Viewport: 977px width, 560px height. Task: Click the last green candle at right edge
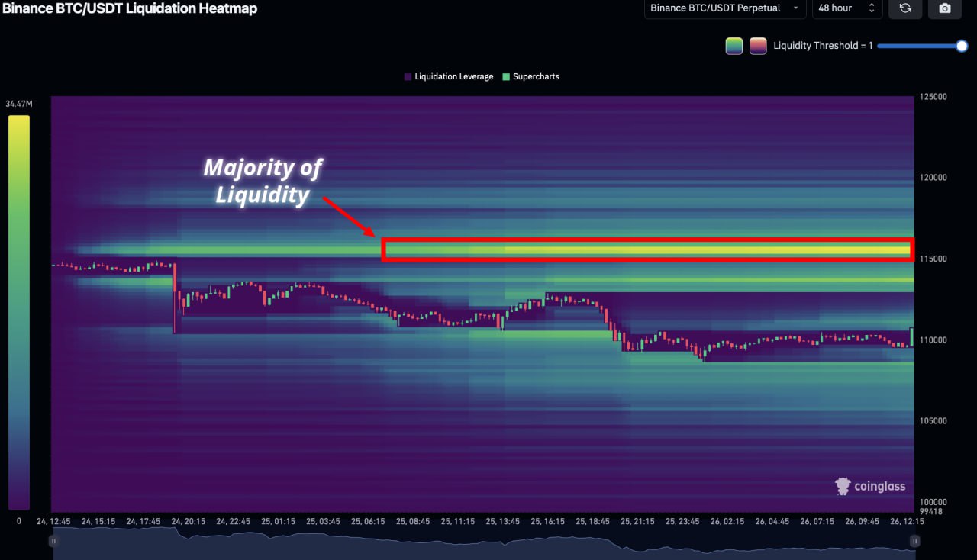coord(911,336)
